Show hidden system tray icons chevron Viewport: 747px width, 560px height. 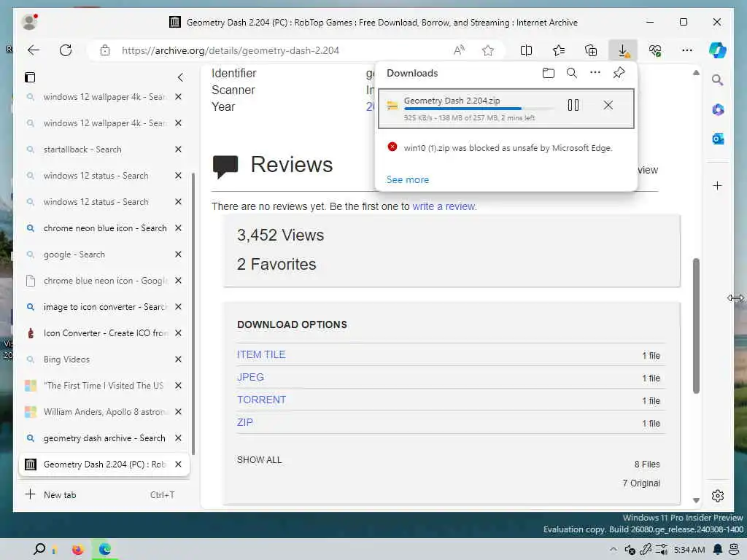coord(613,550)
